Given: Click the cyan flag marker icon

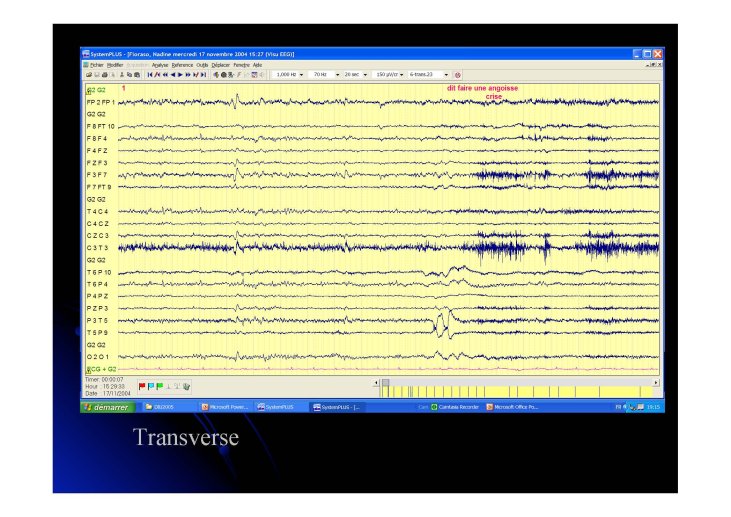Looking at the screenshot, I should pyautogui.click(x=151, y=386).
